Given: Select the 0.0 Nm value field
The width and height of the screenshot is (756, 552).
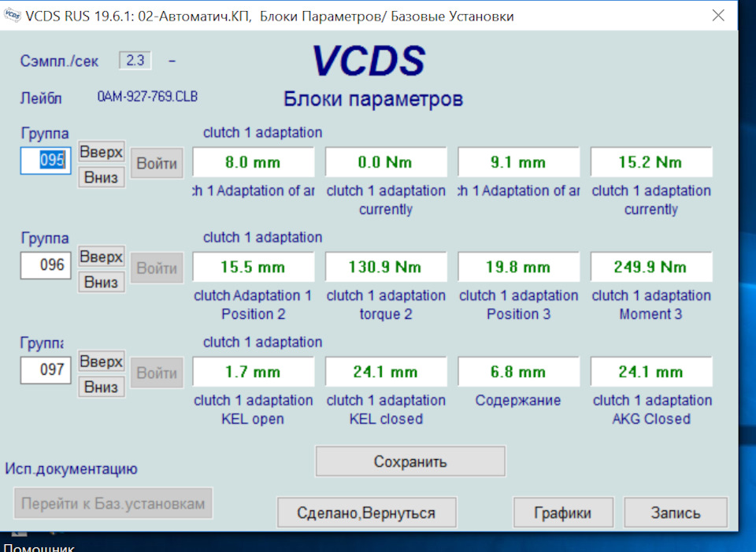Looking at the screenshot, I should click(386, 162).
